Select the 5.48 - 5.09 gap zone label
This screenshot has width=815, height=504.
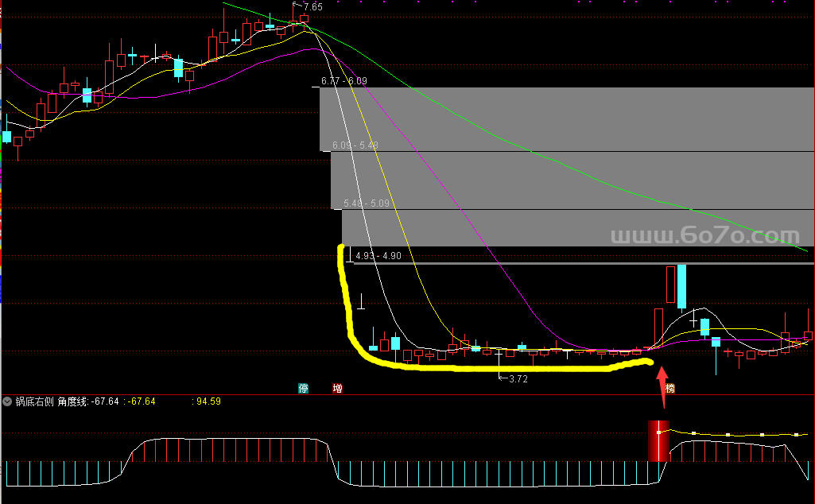pyautogui.click(x=366, y=204)
